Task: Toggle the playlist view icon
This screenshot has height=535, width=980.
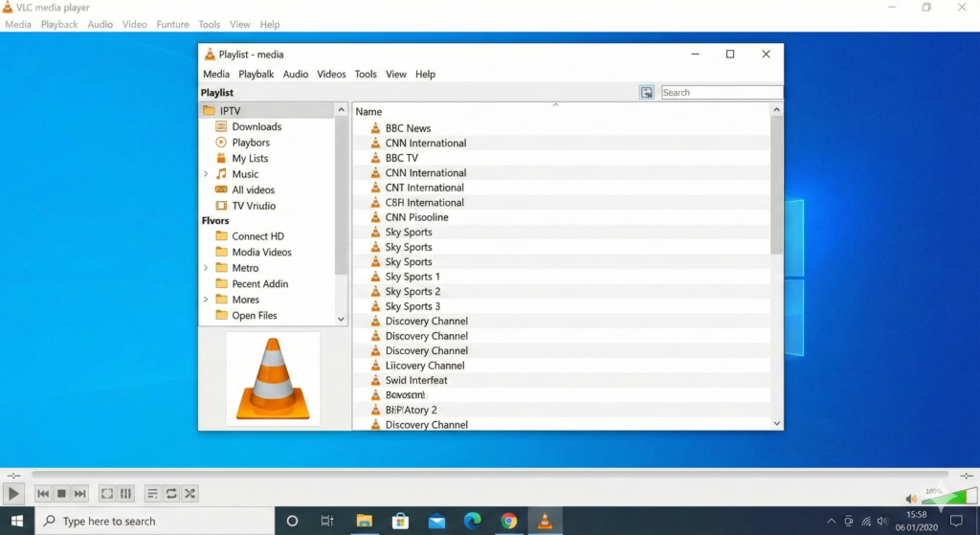Action: (x=152, y=494)
